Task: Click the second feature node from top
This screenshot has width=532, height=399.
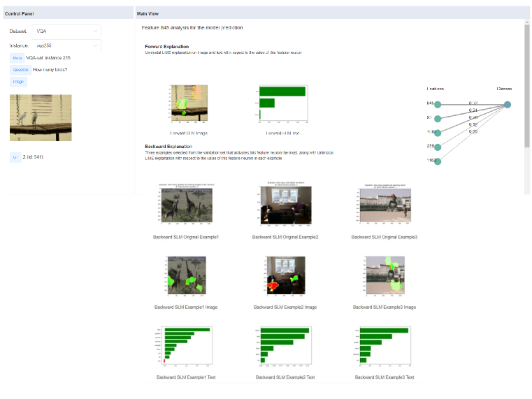Action: (438, 118)
